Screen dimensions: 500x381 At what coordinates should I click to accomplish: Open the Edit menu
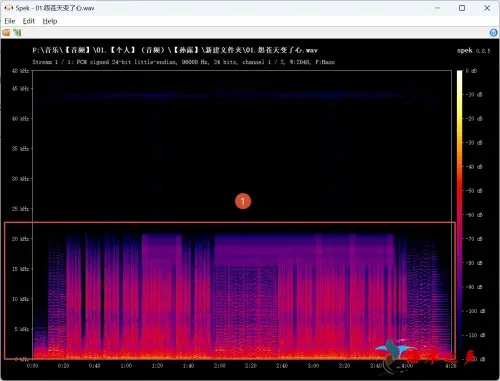pos(29,21)
